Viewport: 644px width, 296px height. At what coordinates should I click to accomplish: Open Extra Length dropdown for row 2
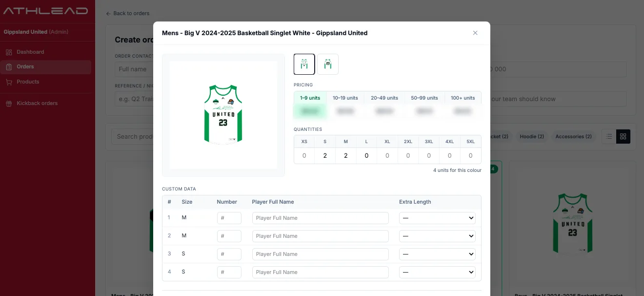(x=437, y=236)
